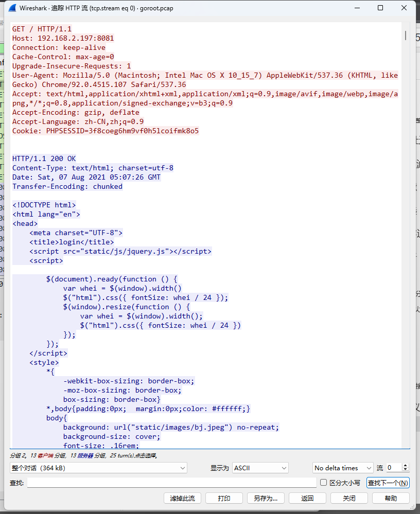Click the "$(document).ready(function () {" line
This screenshot has width=420, height=514.
(112, 279)
